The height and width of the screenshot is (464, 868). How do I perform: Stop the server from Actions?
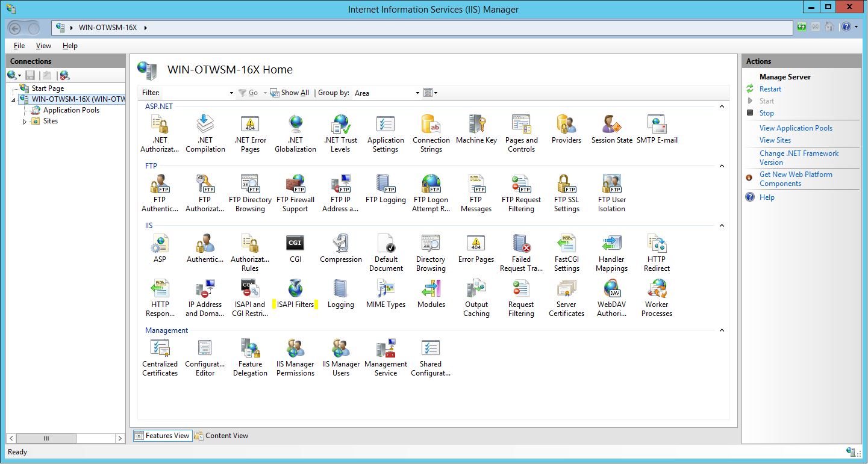pos(767,113)
